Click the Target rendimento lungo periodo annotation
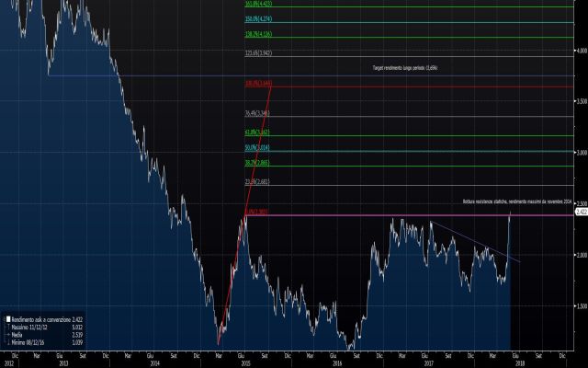The image size is (588, 368). [405, 67]
